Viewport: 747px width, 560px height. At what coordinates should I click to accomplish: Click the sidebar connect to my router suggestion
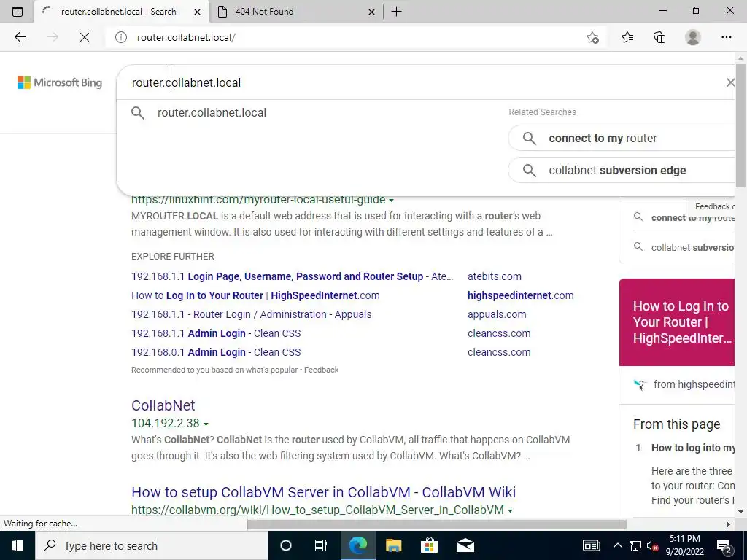[x=692, y=217]
